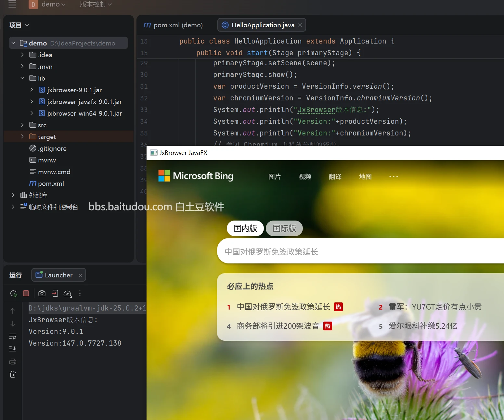Expand the src folder
The height and width of the screenshot is (420, 504).
pos(22,125)
